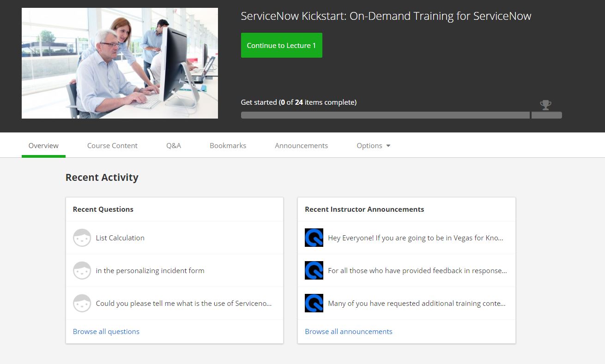Click the course thumbnail image
This screenshot has height=364, width=605.
click(x=120, y=63)
